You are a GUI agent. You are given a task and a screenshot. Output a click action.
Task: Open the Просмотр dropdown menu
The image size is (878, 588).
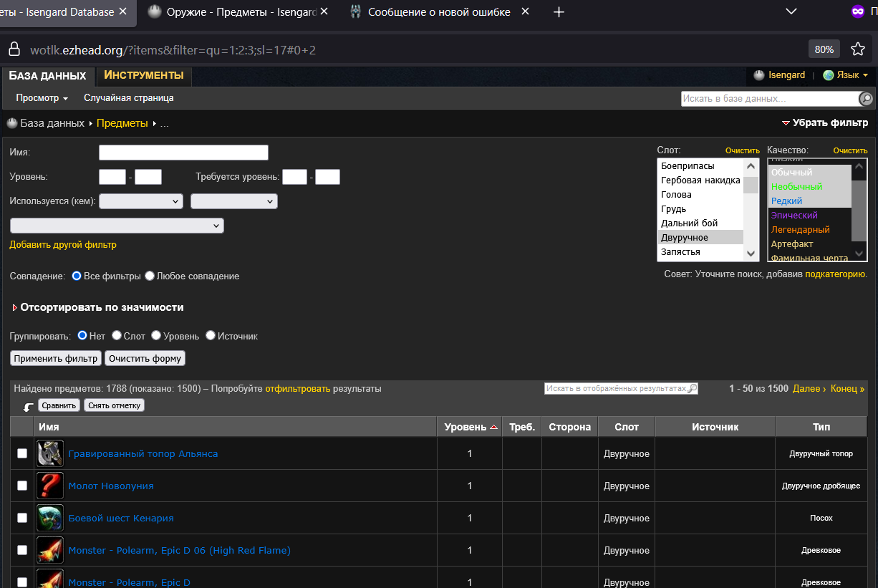42,98
